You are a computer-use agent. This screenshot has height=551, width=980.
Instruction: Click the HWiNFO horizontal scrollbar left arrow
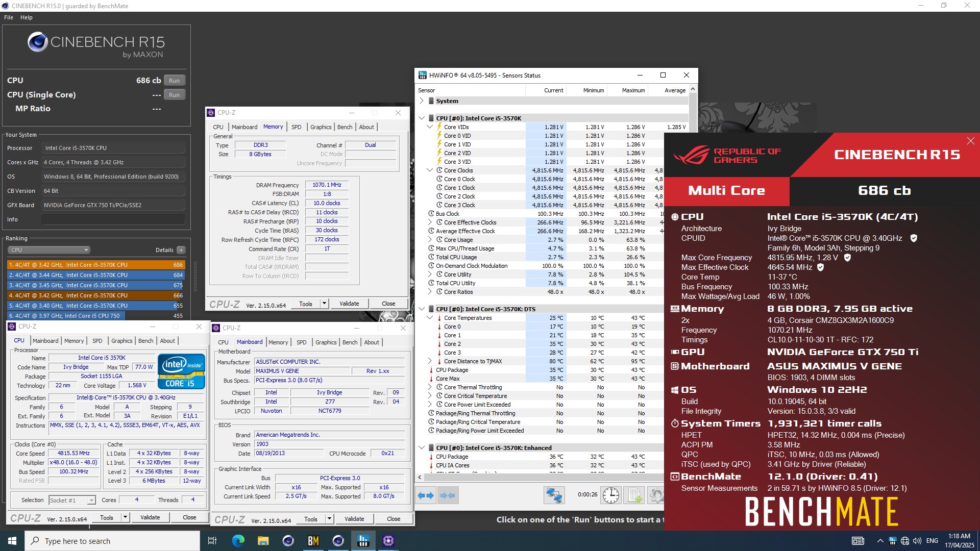click(420, 478)
